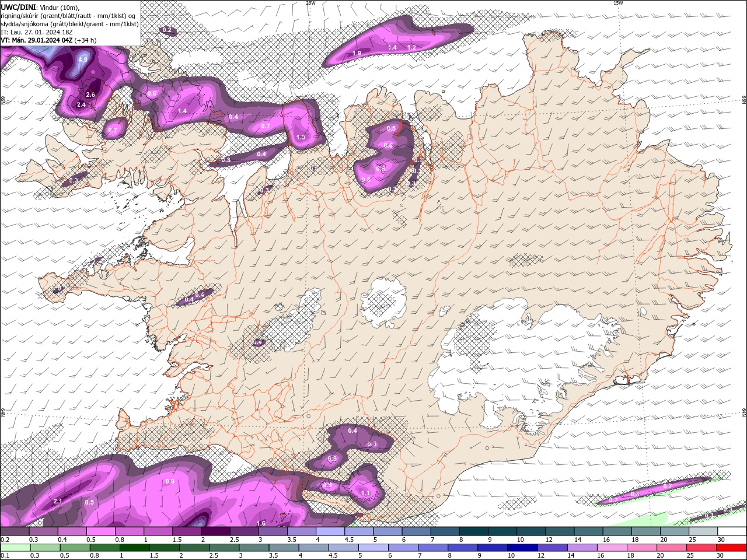The image size is (747, 560).
Task: Click the VT valid time line in the header
Action: point(48,40)
